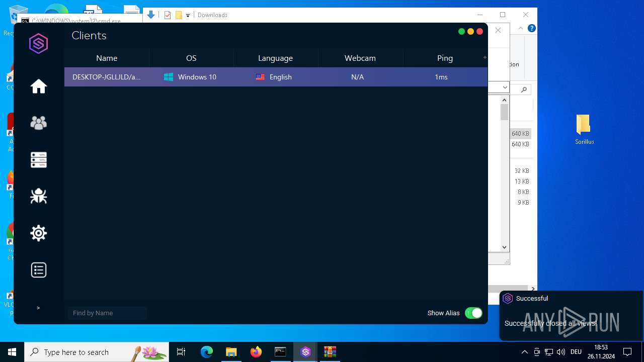
Task: Select the DESKTOP-JGLLJLD client row
Action: (x=276, y=77)
